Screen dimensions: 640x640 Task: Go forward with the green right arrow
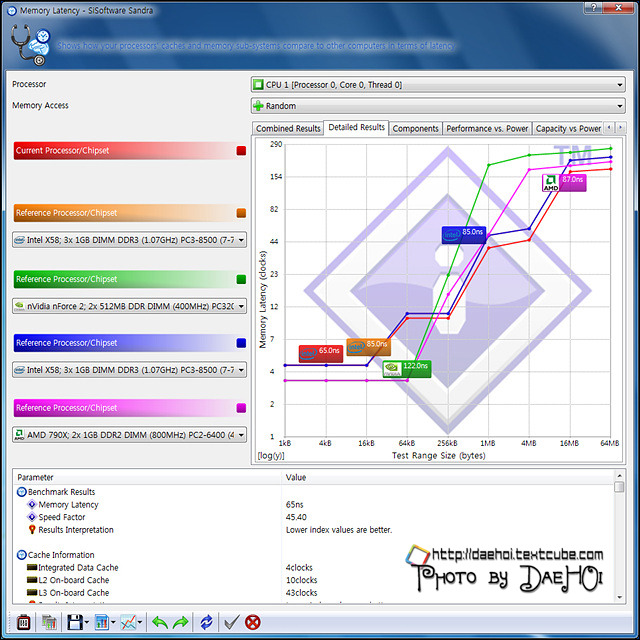pos(180,622)
